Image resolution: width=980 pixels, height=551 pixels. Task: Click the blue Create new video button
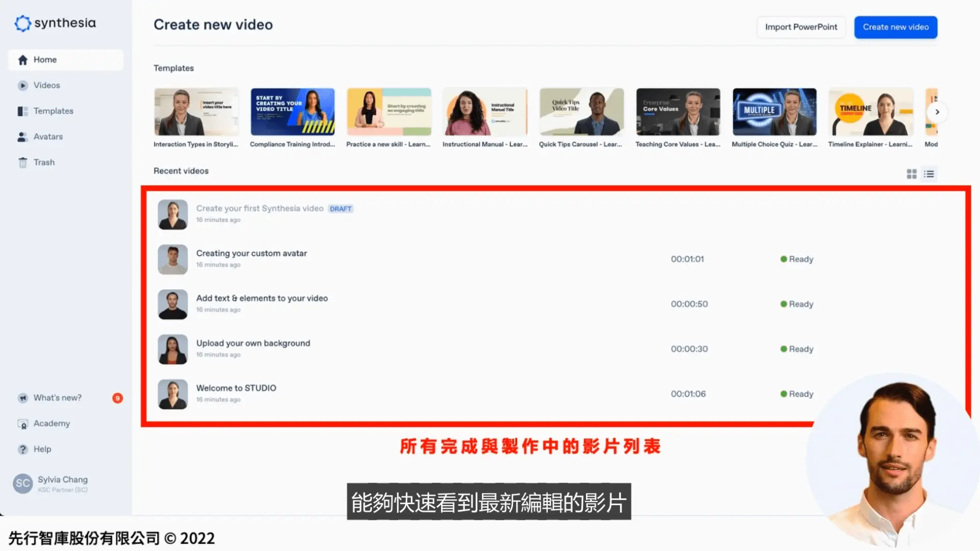pos(896,27)
